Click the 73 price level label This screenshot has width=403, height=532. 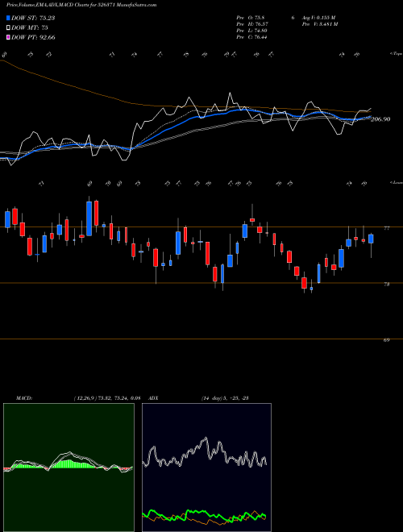pos(386,285)
